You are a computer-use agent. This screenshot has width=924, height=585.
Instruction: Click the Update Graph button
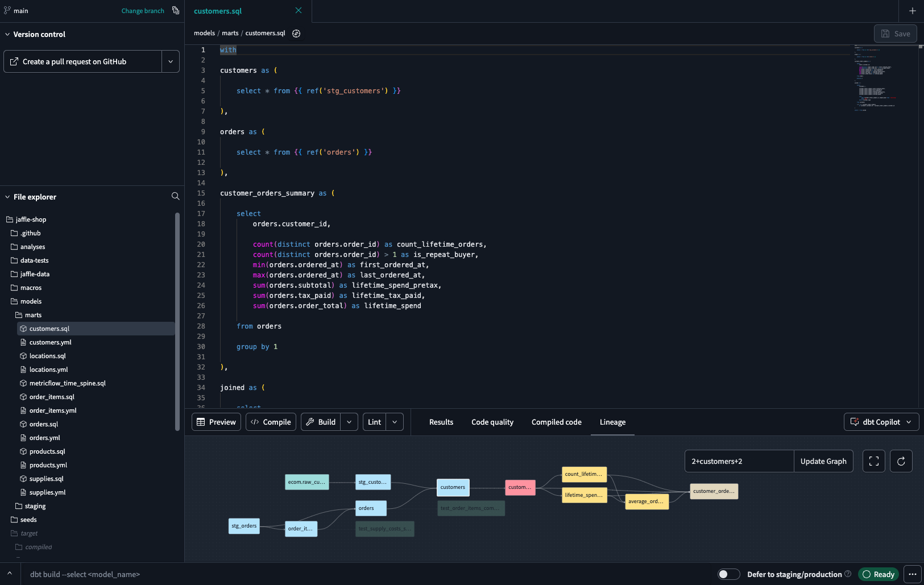pyautogui.click(x=822, y=461)
